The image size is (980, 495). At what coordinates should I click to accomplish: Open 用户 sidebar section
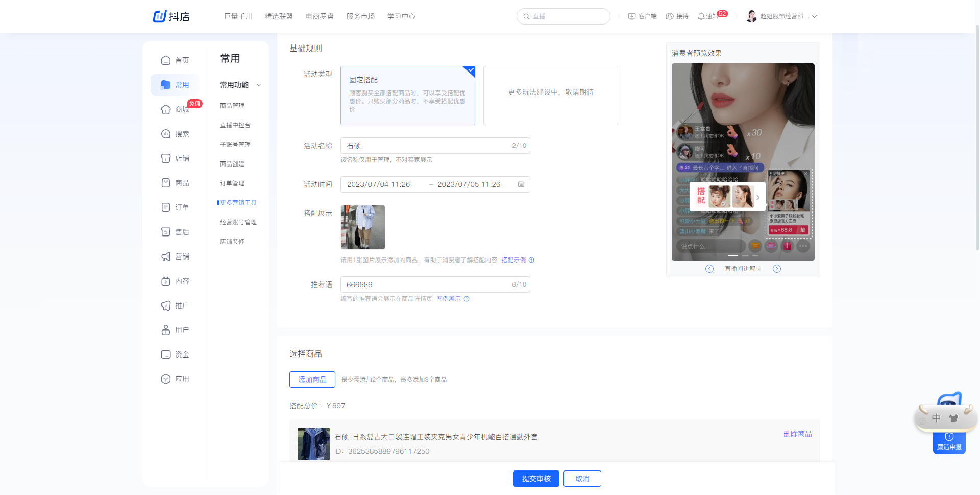coord(175,330)
